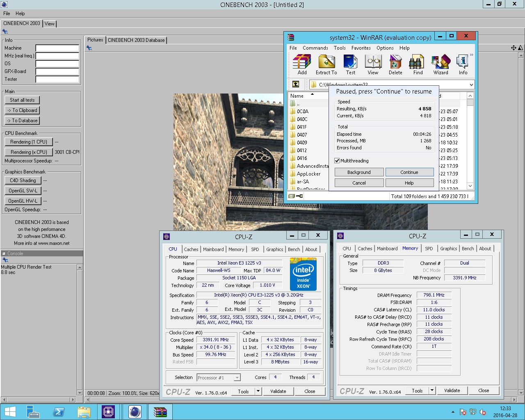Click Start all tests button
525x420 pixels.
click(22, 100)
